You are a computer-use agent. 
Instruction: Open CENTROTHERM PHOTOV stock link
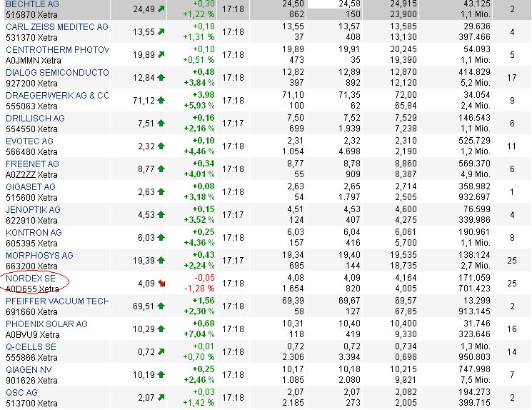point(57,50)
